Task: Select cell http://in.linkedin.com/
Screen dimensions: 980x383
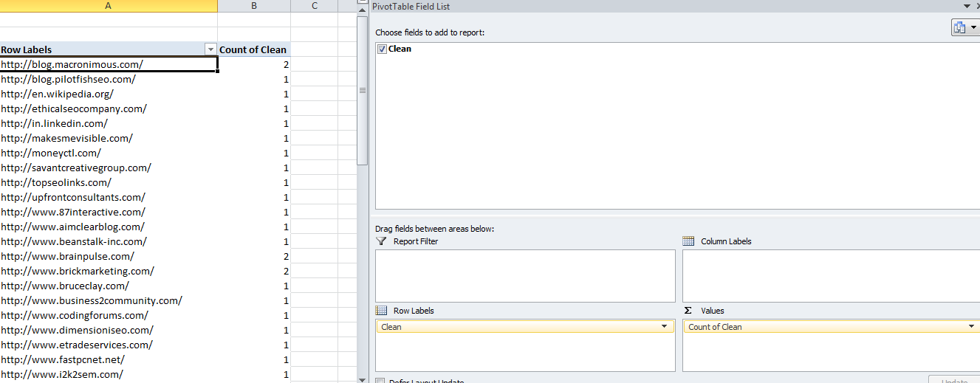Action: pos(109,123)
